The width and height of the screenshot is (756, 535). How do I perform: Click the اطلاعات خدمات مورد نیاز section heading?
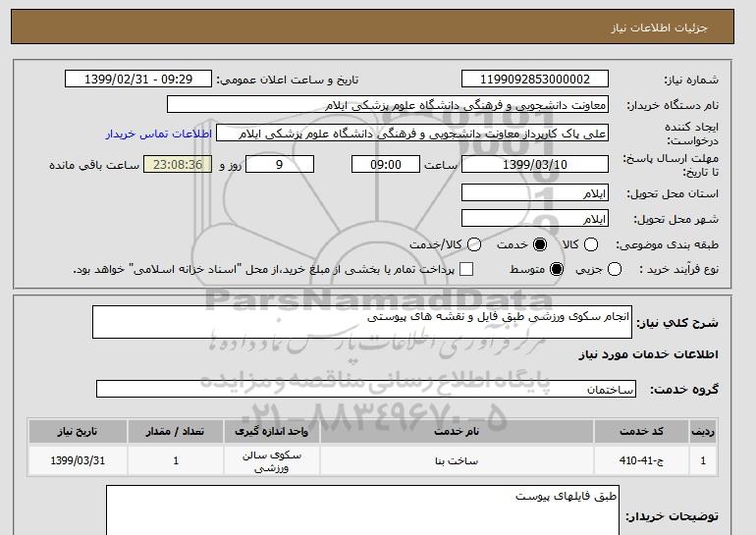(x=648, y=354)
